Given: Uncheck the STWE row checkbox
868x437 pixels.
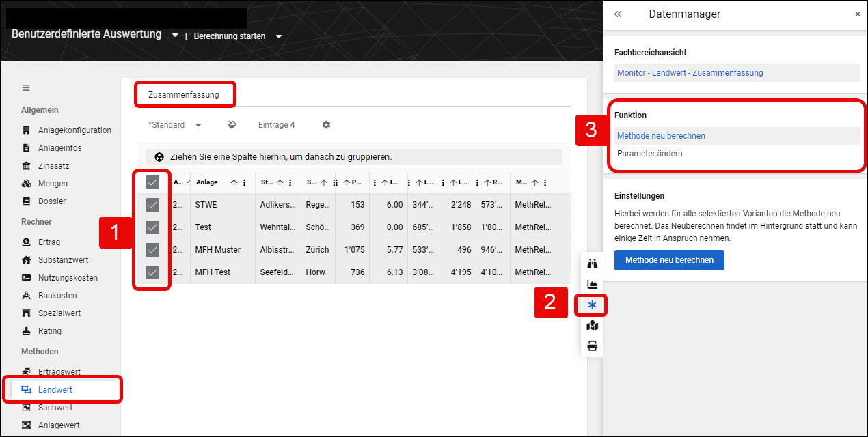Looking at the screenshot, I should tap(152, 204).
